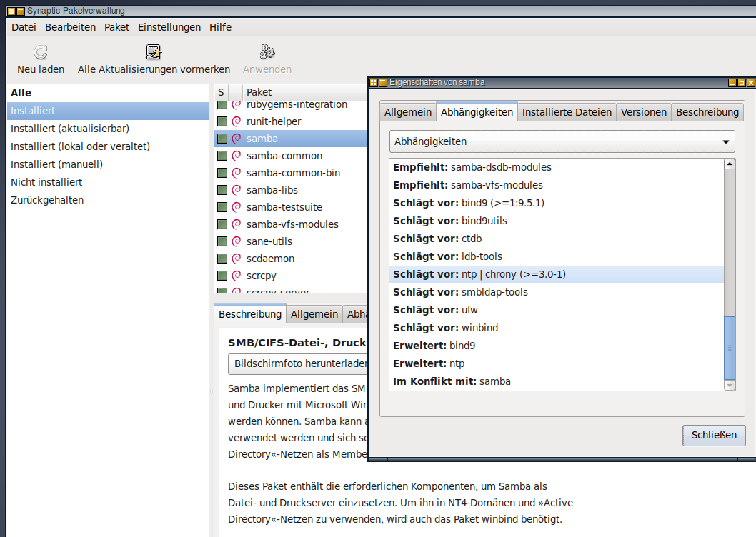Select Installiert (manuell) filter
The image size is (756, 537).
(x=109, y=164)
